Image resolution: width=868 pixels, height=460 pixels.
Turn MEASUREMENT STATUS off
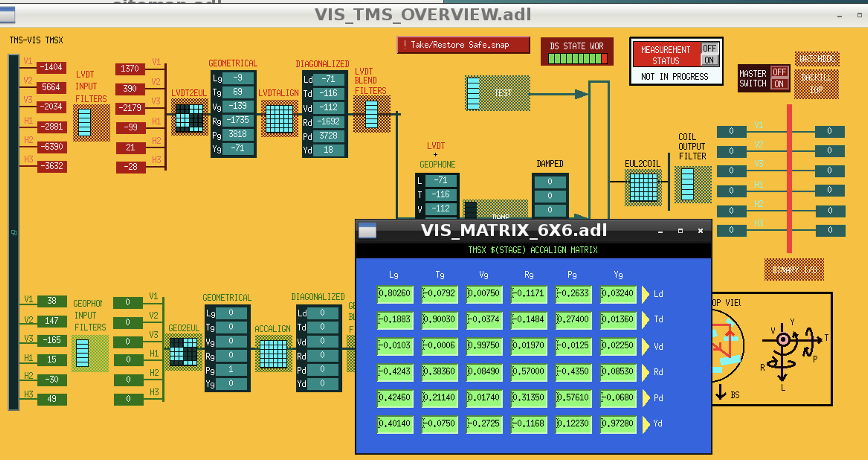[709, 48]
